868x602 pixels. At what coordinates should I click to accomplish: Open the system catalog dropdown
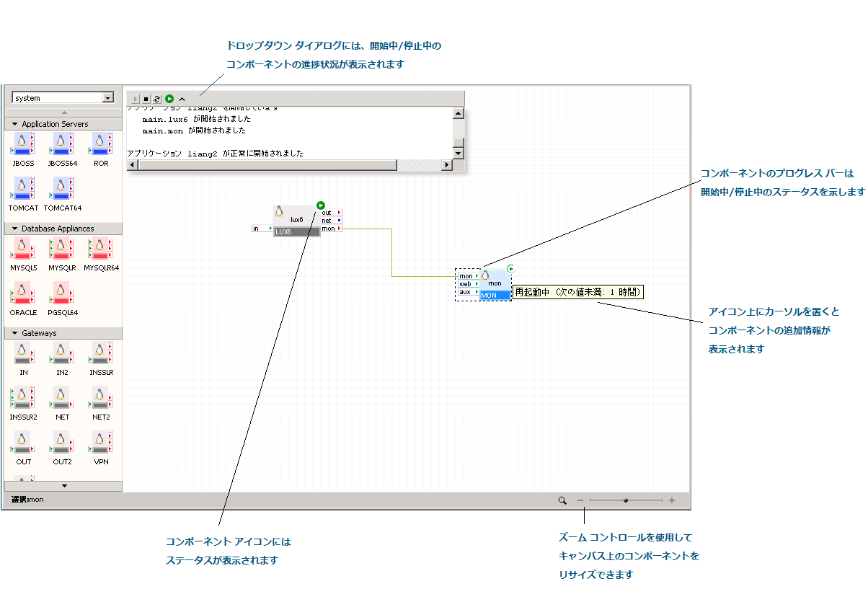click(x=108, y=97)
